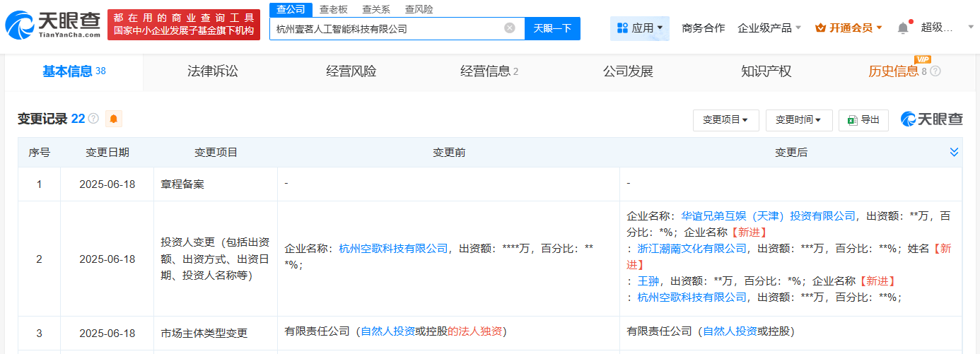Open 浙江潮南文化有限公司 company link
Screen dimensions: 980x354
coord(692,248)
